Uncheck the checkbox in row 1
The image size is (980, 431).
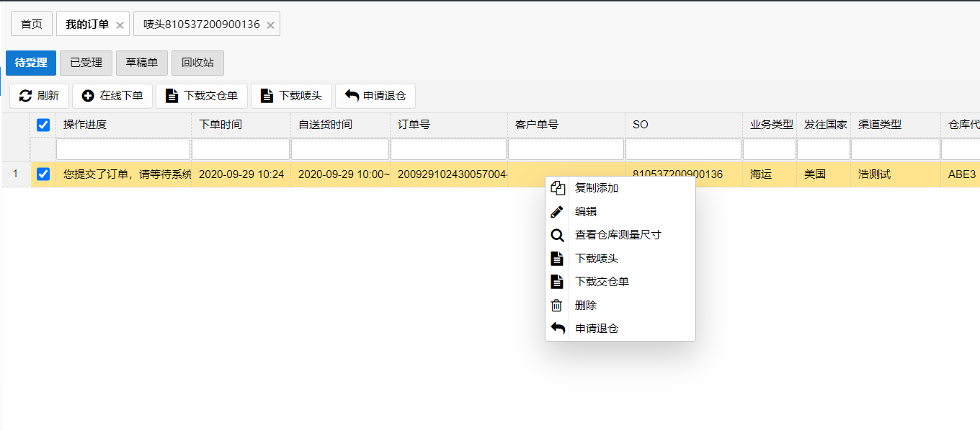(43, 174)
